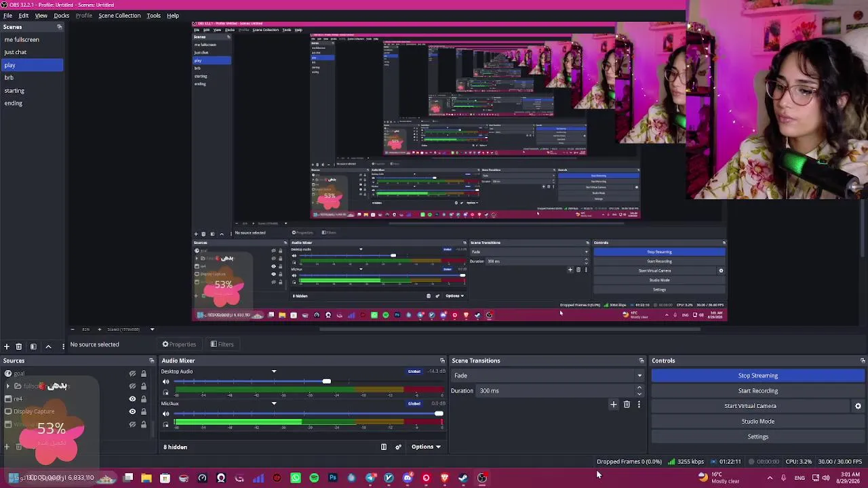Click Start Virtual Camera

coord(750,406)
